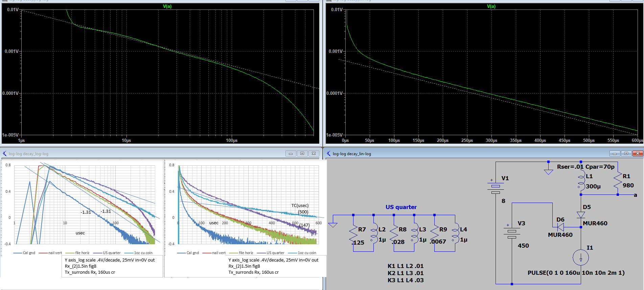Select the V3 450 volt battery symbol
The width and height of the screenshot is (644, 290).
[512, 232]
